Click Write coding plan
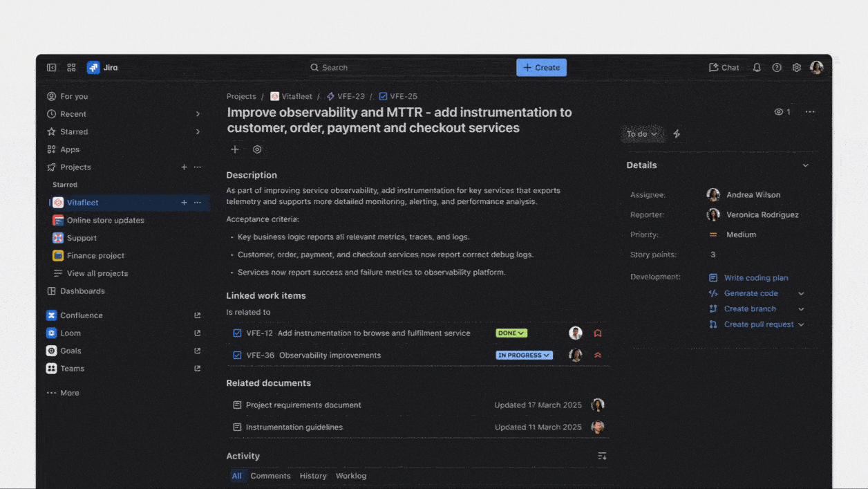This screenshot has width=868, height=489. click(748, 278)
